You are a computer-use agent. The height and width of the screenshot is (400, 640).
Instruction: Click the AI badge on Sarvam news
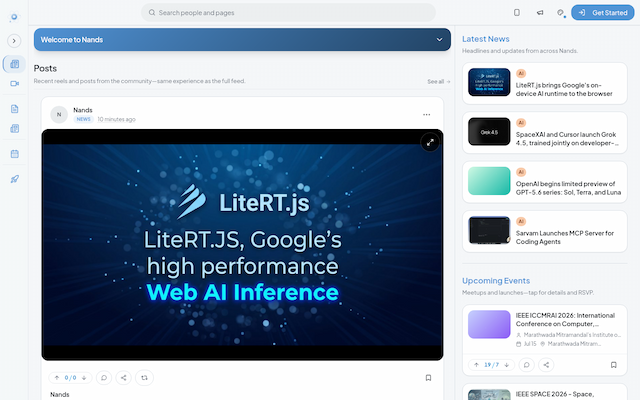[x=521, y=221]
